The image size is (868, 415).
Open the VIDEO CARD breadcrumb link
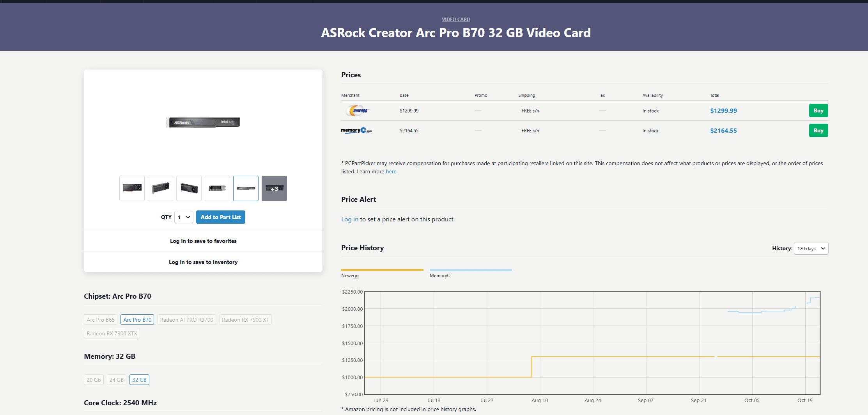(x=456, y=19)
